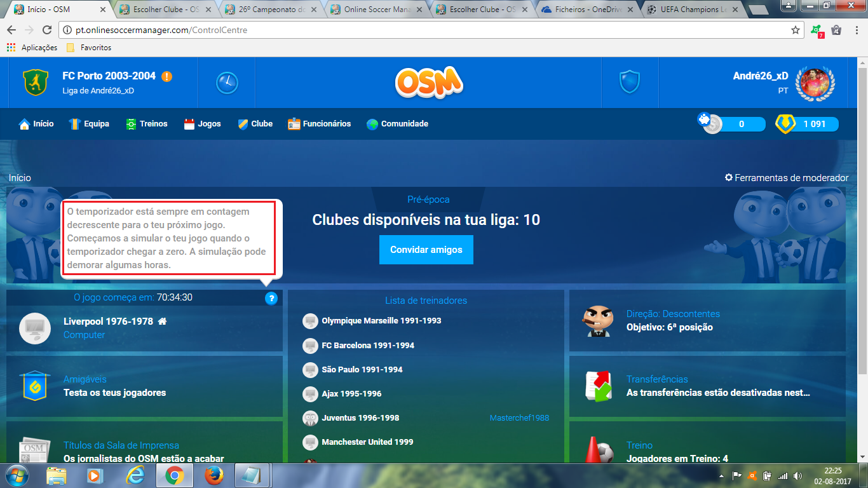The width and height of the screenshot is (868, 488).
Task: Open Windows Explorer folder in taskbar
Action: [x=57, y=475]
